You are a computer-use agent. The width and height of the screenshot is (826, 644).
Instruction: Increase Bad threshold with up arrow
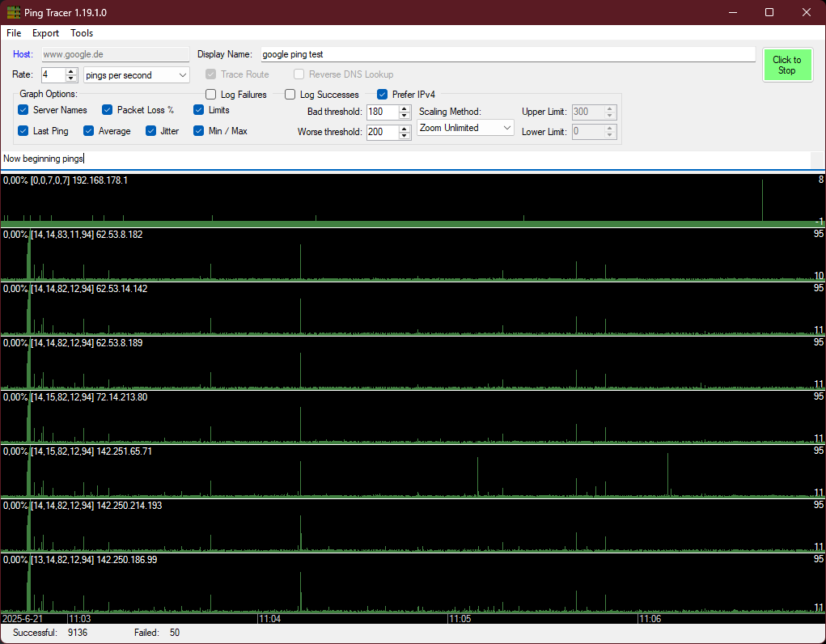pos(404,108)
